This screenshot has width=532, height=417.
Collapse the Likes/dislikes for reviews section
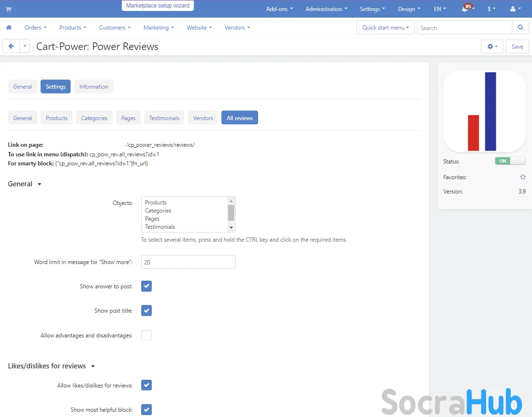(51, 366)
